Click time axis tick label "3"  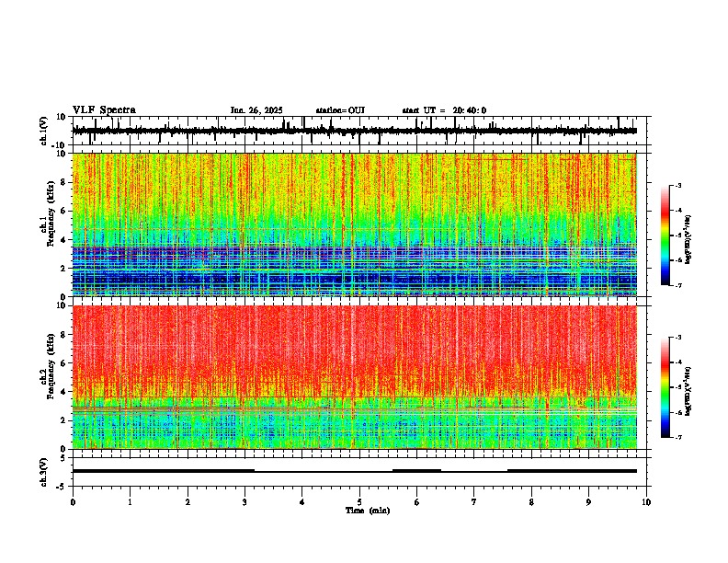tap(245, 502)
